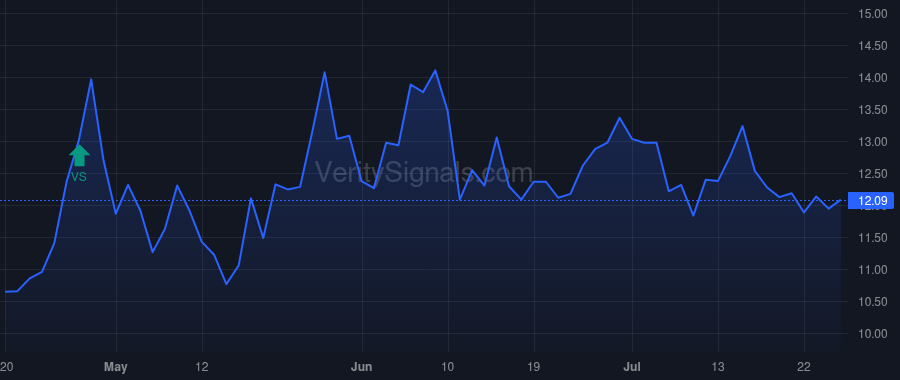Click the 15.00 price axis label
This screenshot has height=380, width=900.
pyautogui.click(x=872, y=14)
